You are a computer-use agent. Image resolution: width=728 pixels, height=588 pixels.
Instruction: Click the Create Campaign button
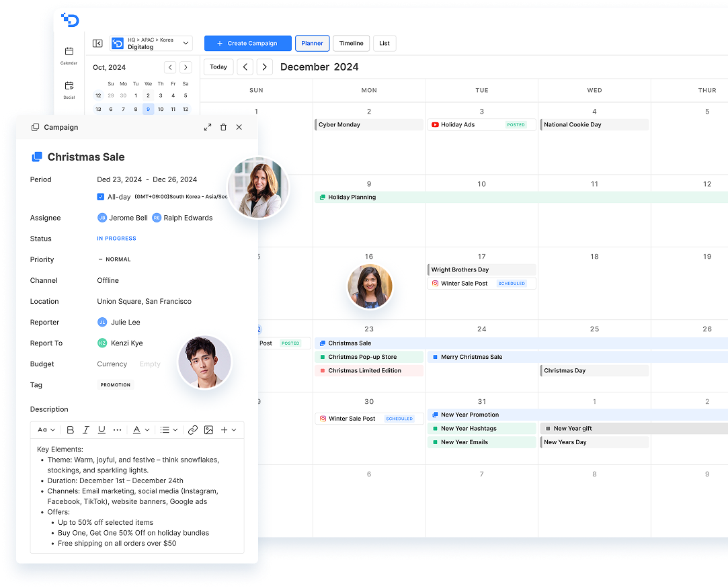coord(247,44)
